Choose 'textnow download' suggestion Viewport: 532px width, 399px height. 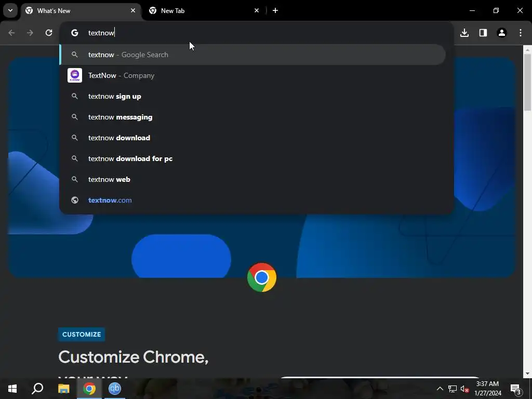[252, 138]
